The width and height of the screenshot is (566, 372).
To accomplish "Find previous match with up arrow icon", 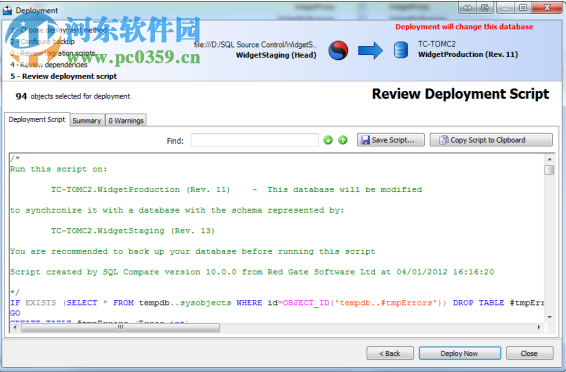I will (343, 140).
